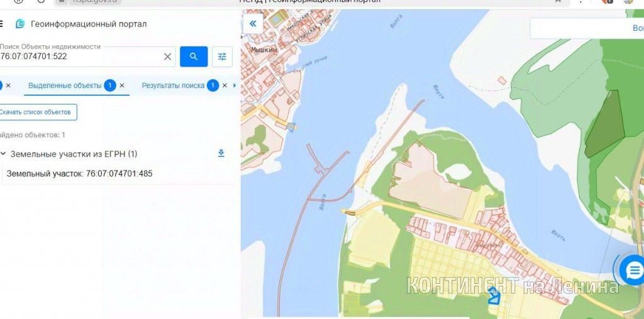
Task: Click the dark green highlighted parcel on map
Action: click(x=606, y=125)
